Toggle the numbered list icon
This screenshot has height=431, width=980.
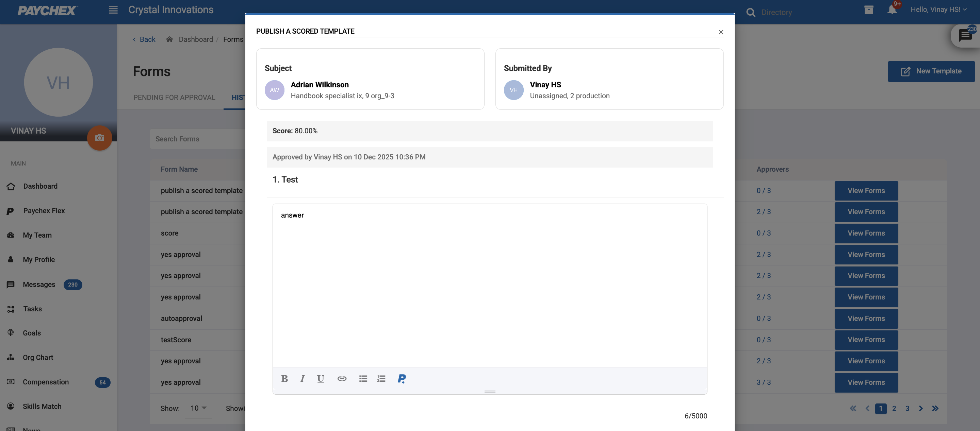pos(381,379)
